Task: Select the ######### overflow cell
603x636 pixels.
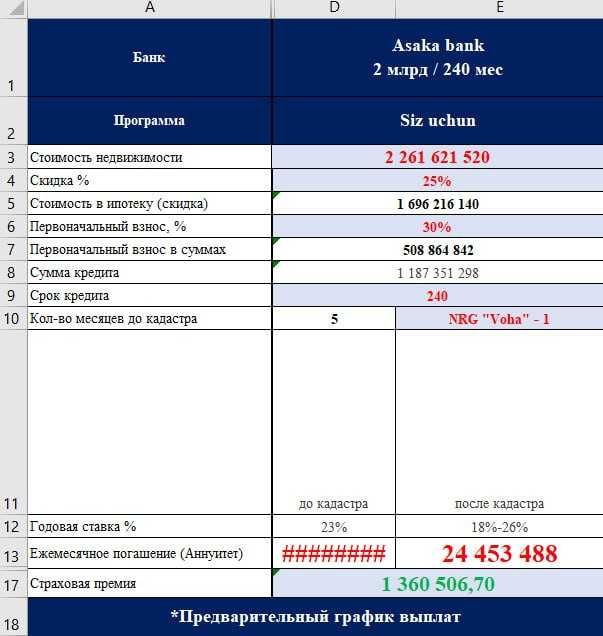Action: (x=334, y=554)
